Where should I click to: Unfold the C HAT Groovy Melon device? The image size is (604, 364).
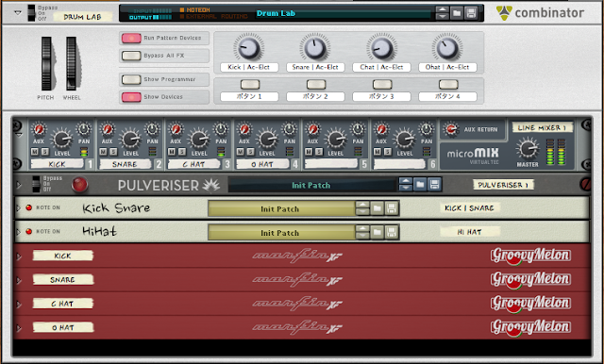19,304
